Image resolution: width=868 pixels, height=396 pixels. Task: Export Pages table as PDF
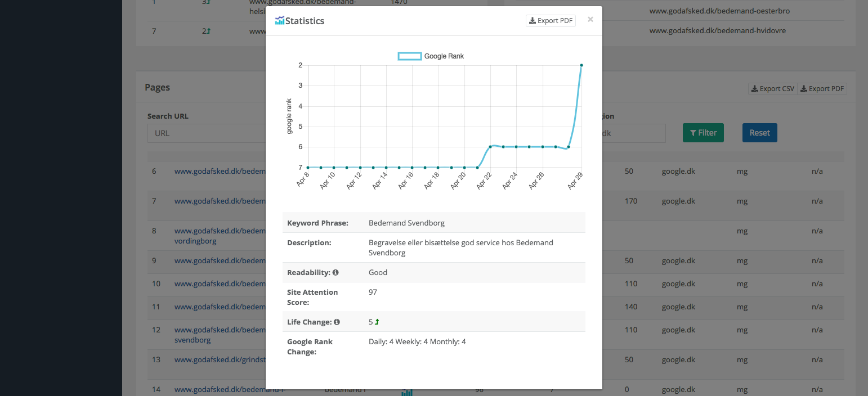click(x=822, y=89)
